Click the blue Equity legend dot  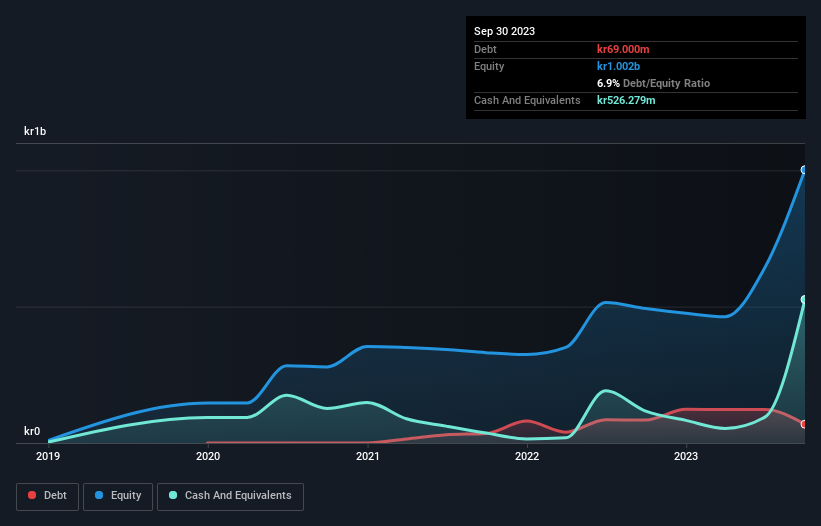pos(99,495)
